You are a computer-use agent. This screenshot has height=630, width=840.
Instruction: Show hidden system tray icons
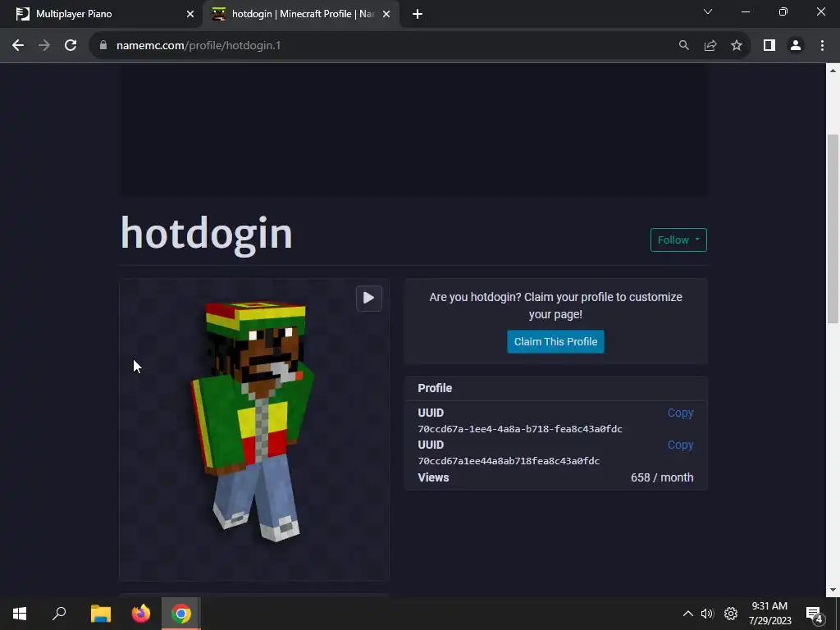click(x=688, y=614)
